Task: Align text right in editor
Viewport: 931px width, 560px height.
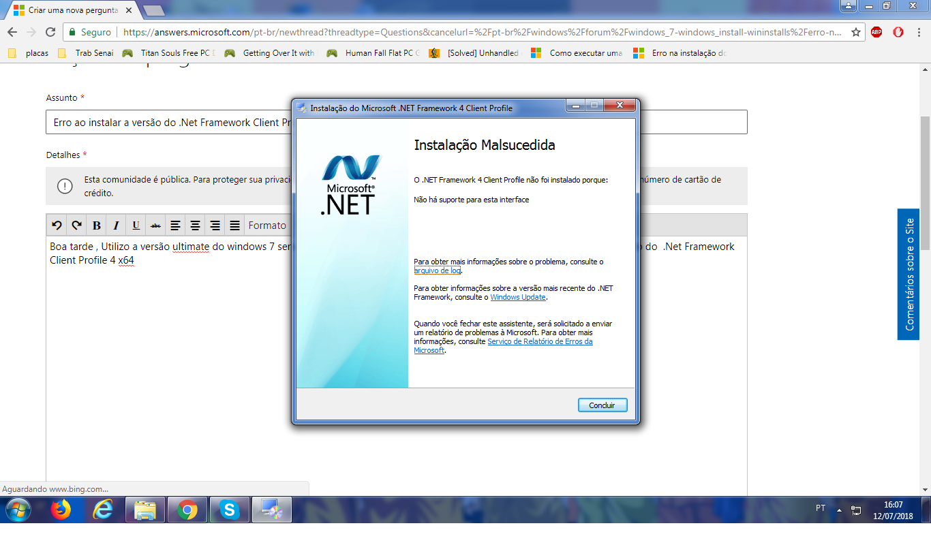Action: [215, 225]
